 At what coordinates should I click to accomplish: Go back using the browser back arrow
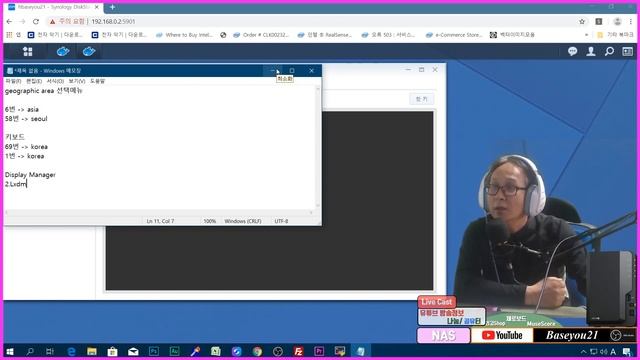9,22
